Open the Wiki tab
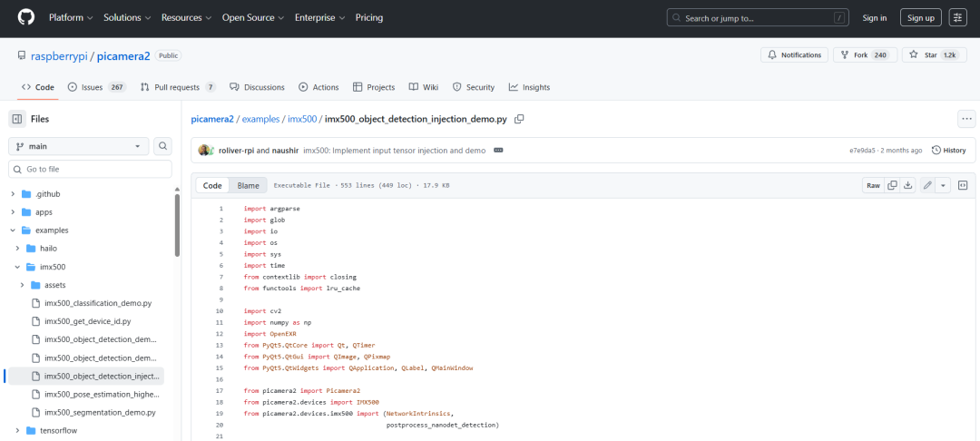Viewport: 980px width, 441px height. [x=424, y=87]
